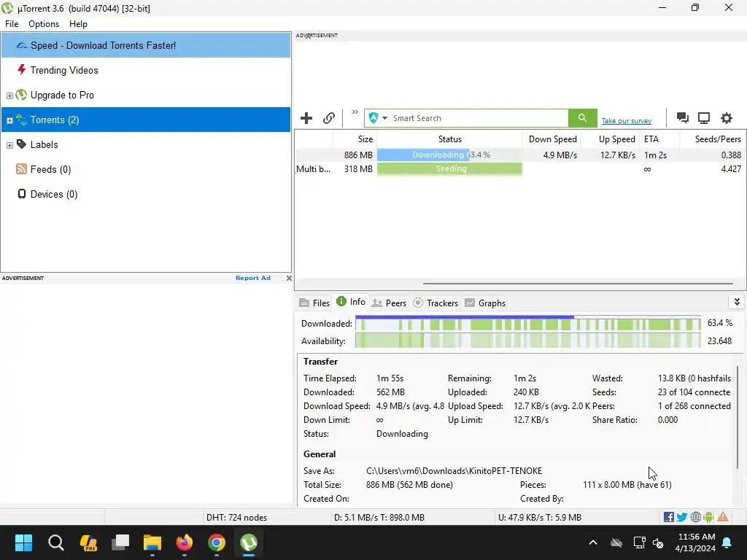
Task: Click the upload rate status bar entry
Action: point(539,518)
